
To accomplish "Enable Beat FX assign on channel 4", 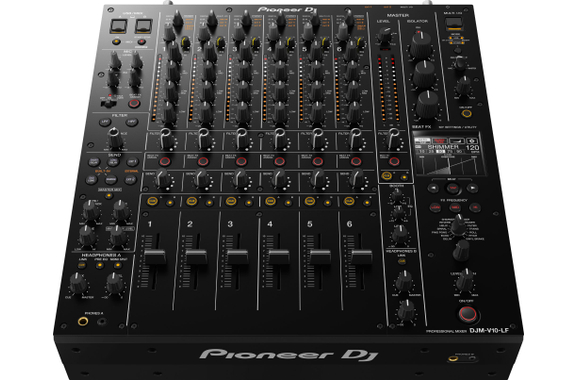I will pos(279,161).
